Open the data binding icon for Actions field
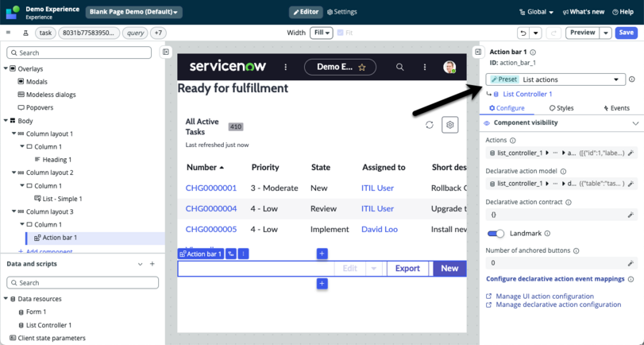 click(x=631, y=153)
